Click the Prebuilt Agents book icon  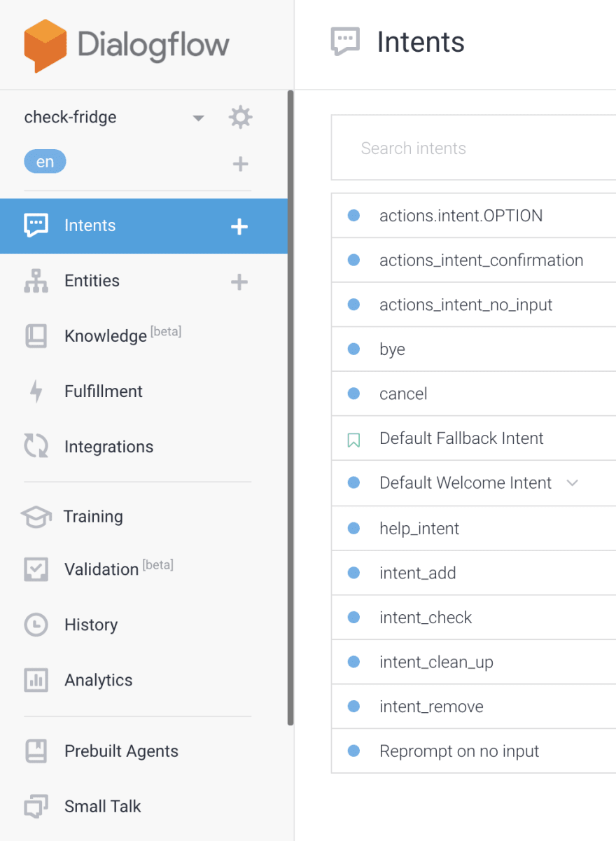(36, 751)
